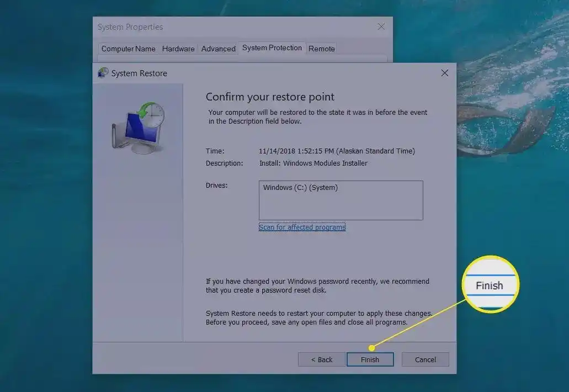Viewport: 569px width, 392px height.
Task: Select the System Protection tab
Action: coord(272,48)
